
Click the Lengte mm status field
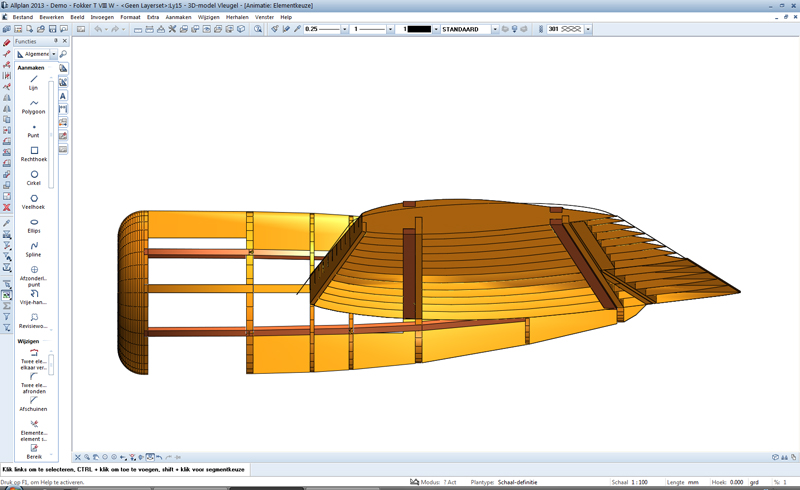683,482
